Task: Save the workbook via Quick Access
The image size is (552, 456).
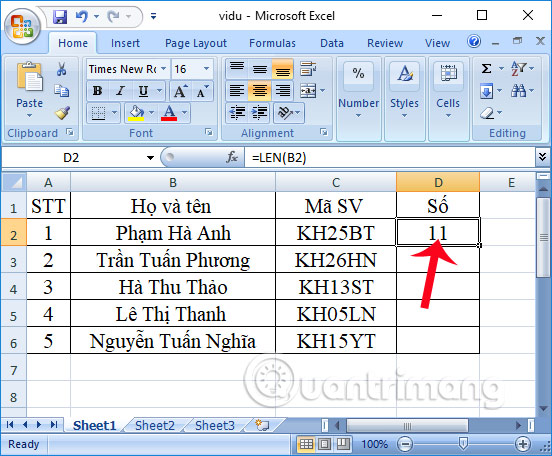Action: coord(60,16)
